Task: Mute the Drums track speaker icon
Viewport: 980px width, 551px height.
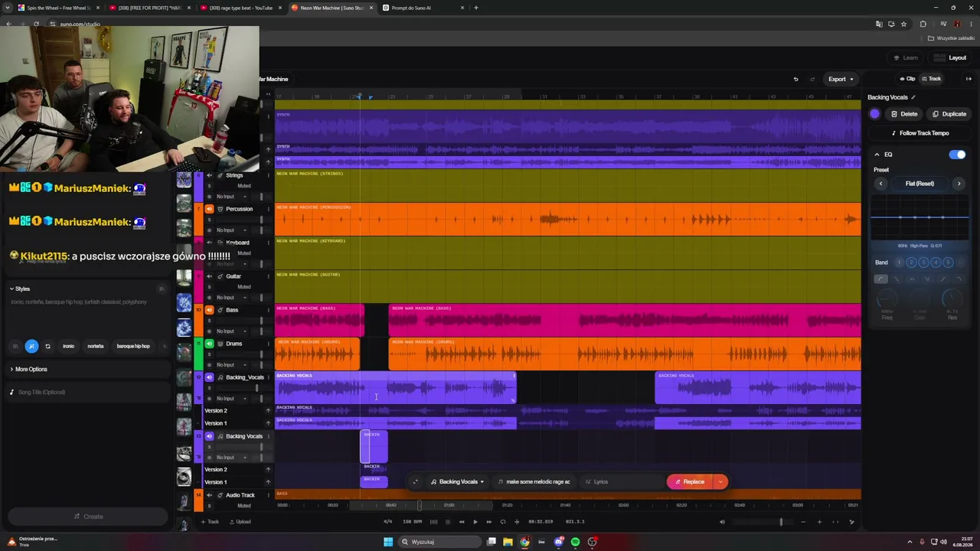Action: [209, 344]
